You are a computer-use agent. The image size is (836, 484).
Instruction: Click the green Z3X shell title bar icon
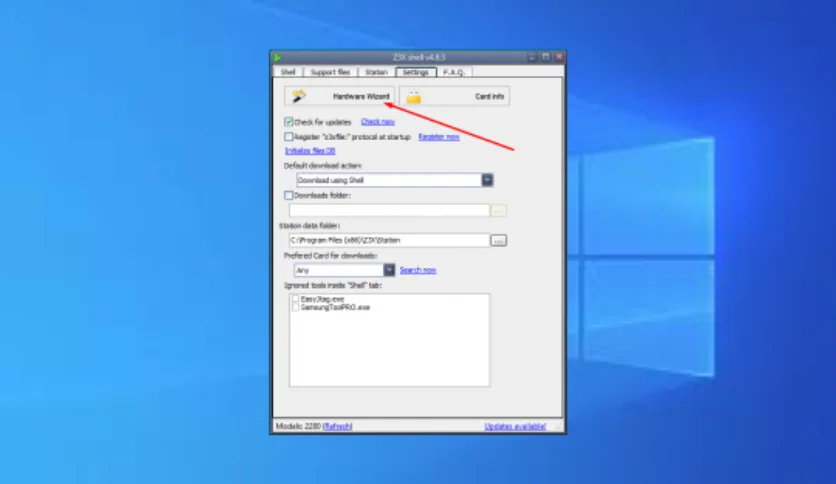point(277,57)
